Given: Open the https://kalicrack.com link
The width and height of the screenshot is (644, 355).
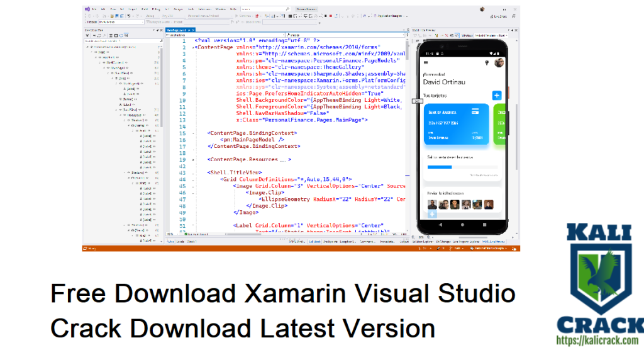Looking at the screenshot, I should 597,340.
